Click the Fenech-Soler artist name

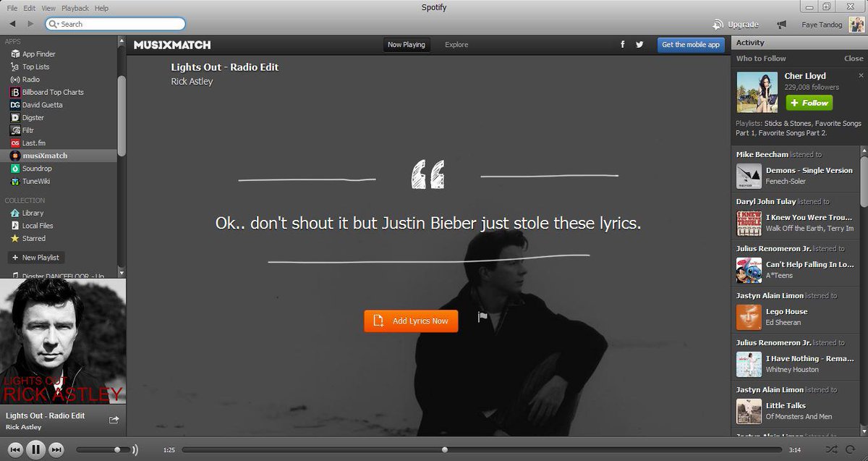coord(786,181)
